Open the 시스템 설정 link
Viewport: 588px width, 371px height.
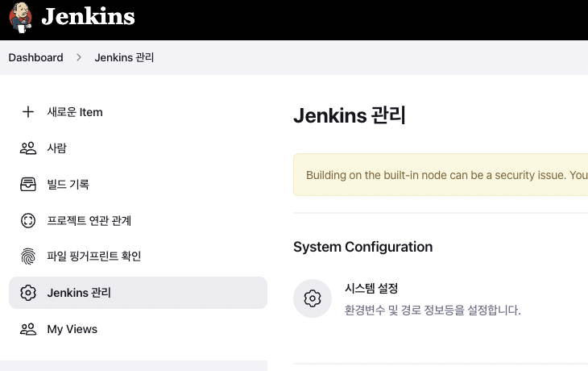[371, 289]
